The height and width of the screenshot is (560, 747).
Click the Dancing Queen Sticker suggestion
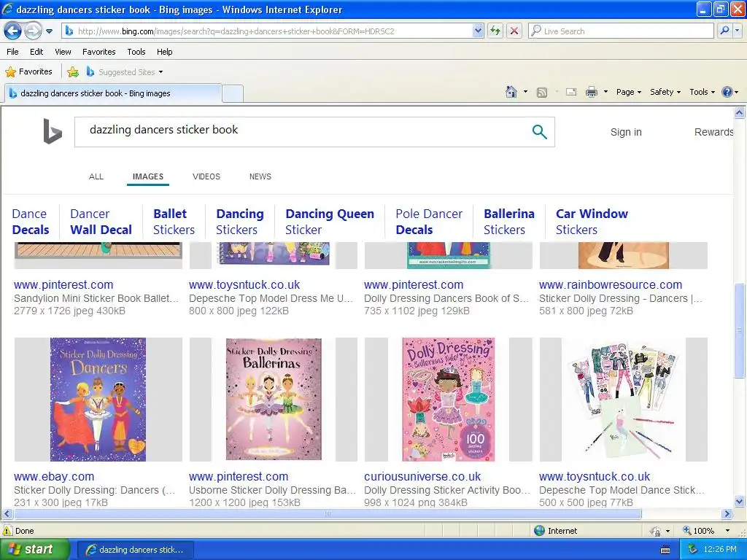330,222
